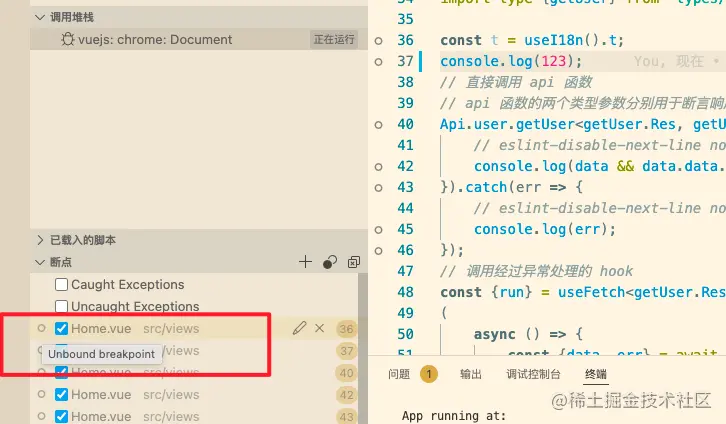Image resolution: width=726 pixels, height=424 pixels.
Task: Click the breakpoint circle in line 40 gutter
Action: 378,124
